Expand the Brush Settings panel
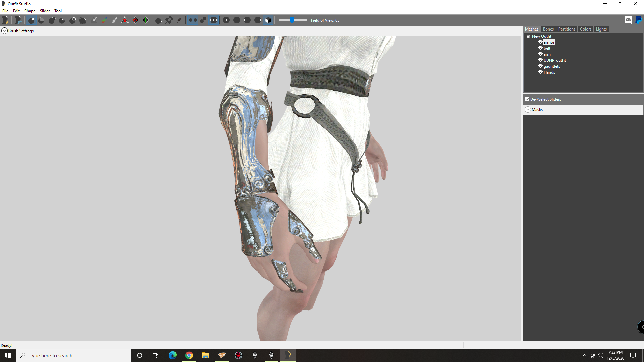Screen dimensions: 644x362 [x=5, y=31]
